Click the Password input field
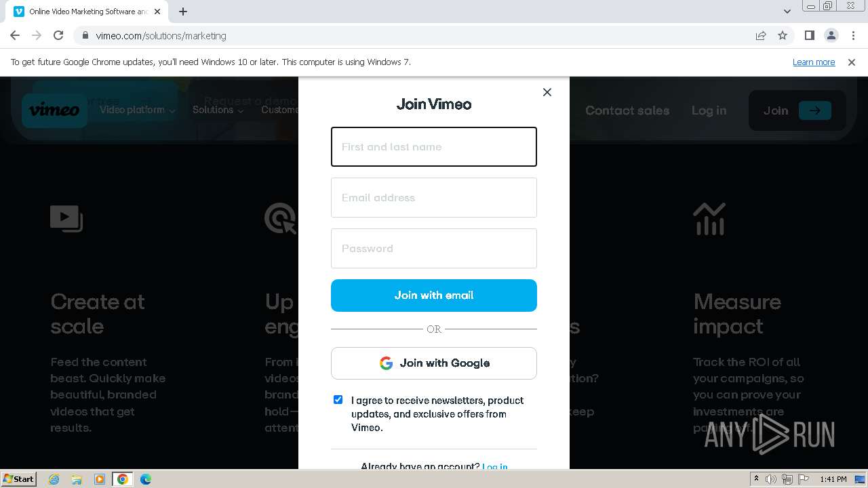The height and width of the screenshot is (488, 868). click(434, 248)
